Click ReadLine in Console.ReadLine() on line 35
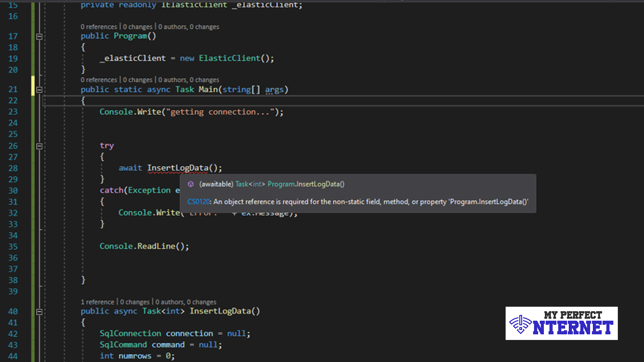The image size is (644, 362). pos(156,246)
